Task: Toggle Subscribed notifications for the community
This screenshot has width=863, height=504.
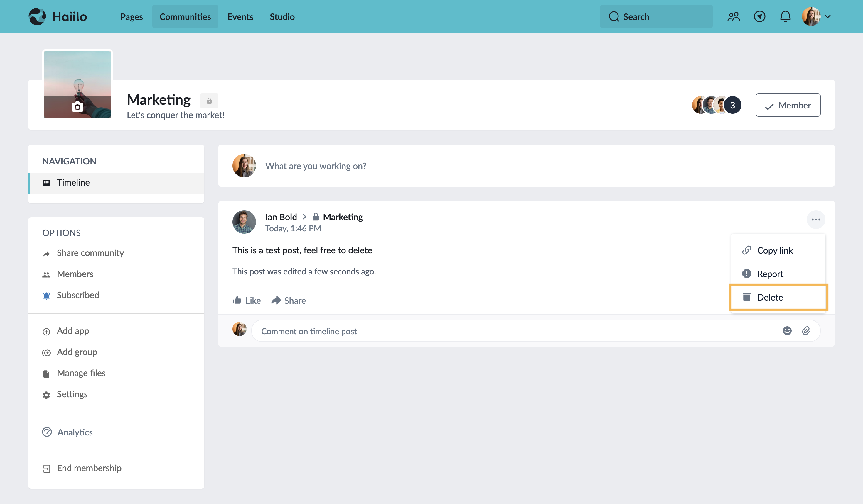Action: point(78,295)
